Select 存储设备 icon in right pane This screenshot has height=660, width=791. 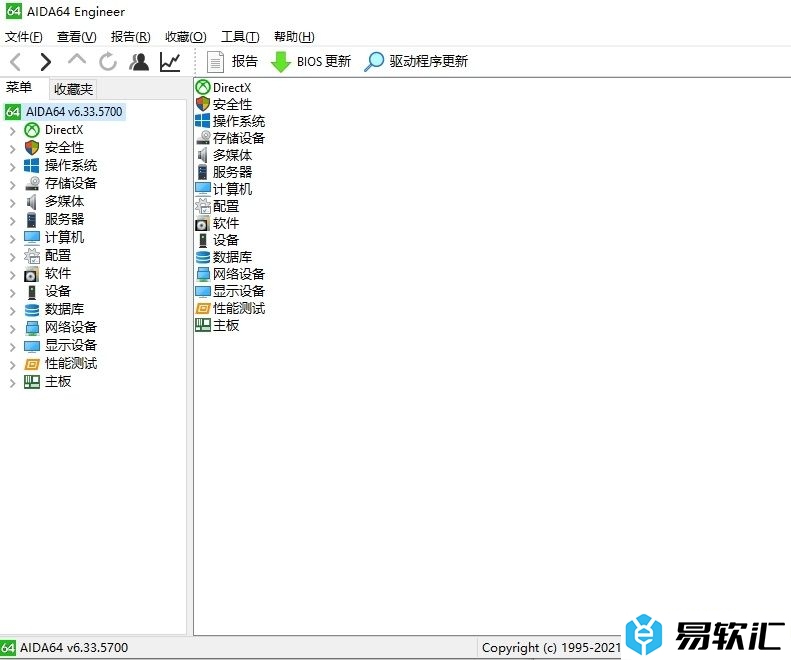(203, 138)
